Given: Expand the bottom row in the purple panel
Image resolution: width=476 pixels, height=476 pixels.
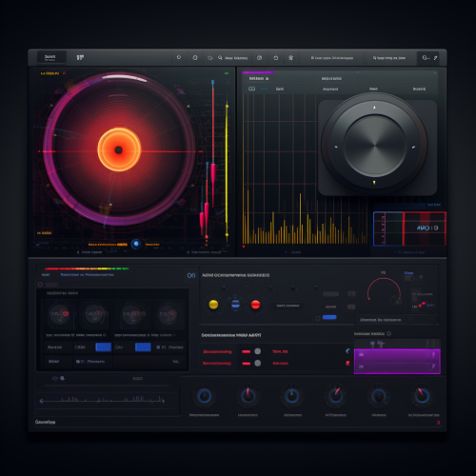Looking at the screenshot, I should [x=397, y=367].
